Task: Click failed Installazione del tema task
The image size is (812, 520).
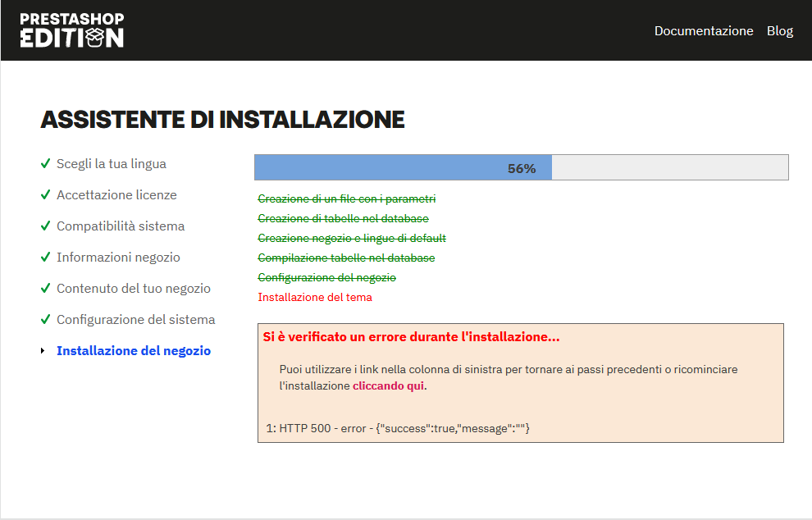Action: click(315, 297)
